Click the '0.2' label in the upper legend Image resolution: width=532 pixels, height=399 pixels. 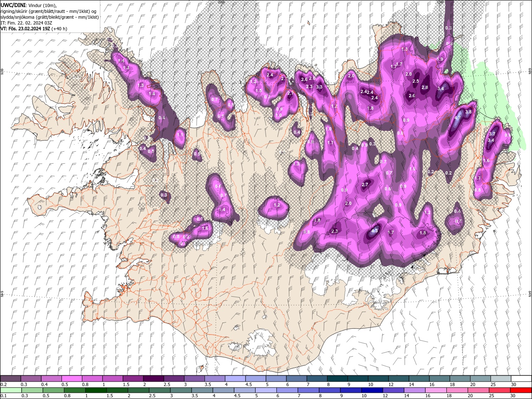[x=4, y=384]
